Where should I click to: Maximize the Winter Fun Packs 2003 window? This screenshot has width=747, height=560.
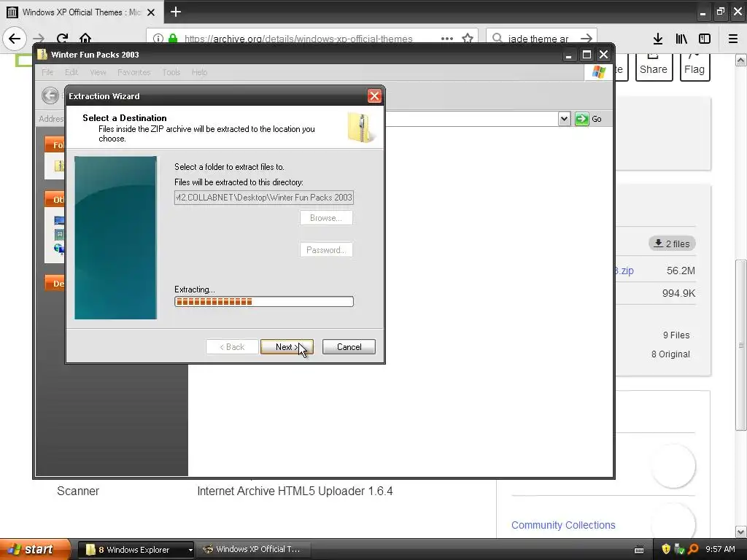click(x=587, y=55)
